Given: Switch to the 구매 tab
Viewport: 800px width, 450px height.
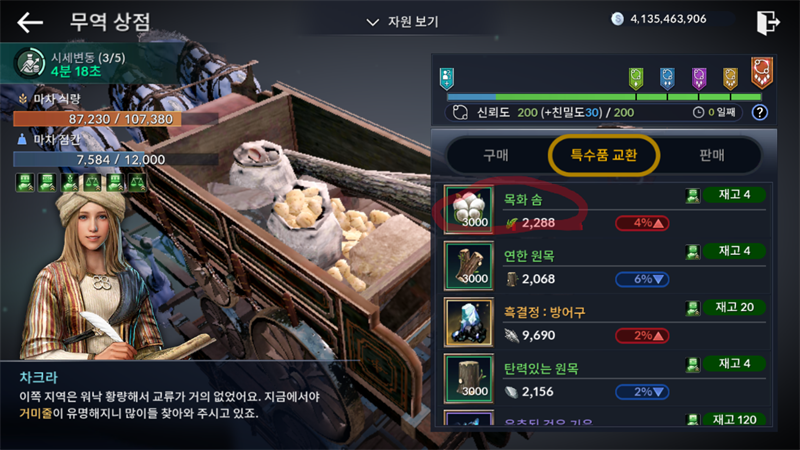Looking at the screenshot, I should point(496,155).
